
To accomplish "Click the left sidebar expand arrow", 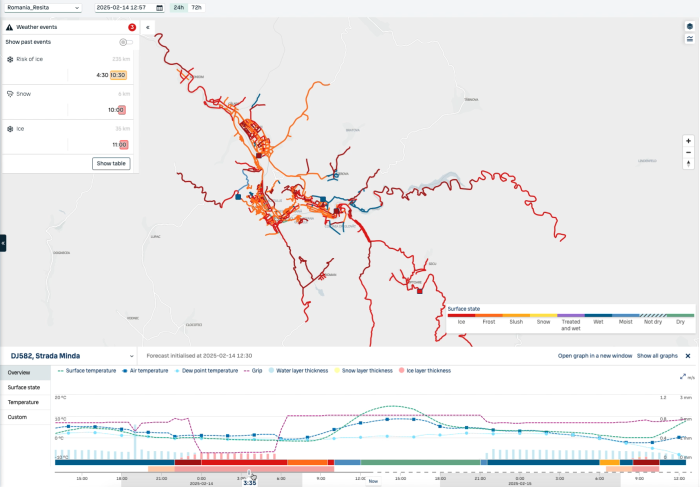I will [x=3, y=243].
